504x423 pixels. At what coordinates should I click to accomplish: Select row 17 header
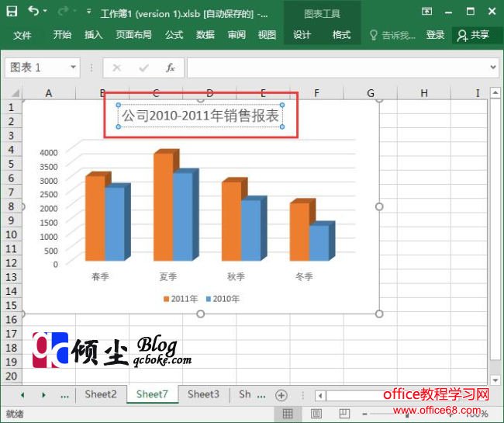(11, 334)
